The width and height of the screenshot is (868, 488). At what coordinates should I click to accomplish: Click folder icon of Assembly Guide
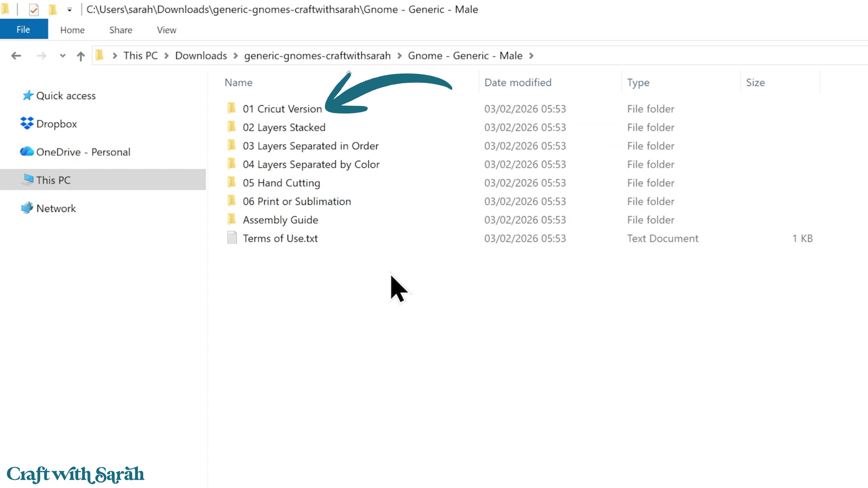tap(231, 219)
